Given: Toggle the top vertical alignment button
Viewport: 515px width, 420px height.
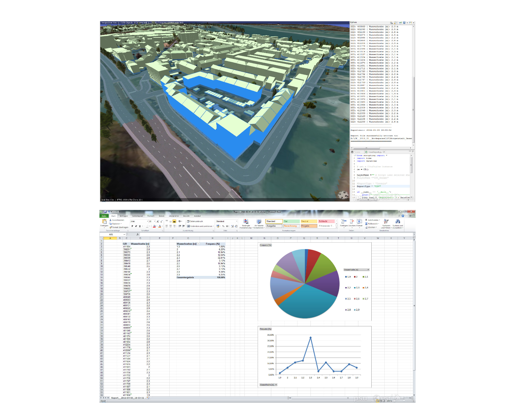Looking at the screenshot, I should pos(167,221).
